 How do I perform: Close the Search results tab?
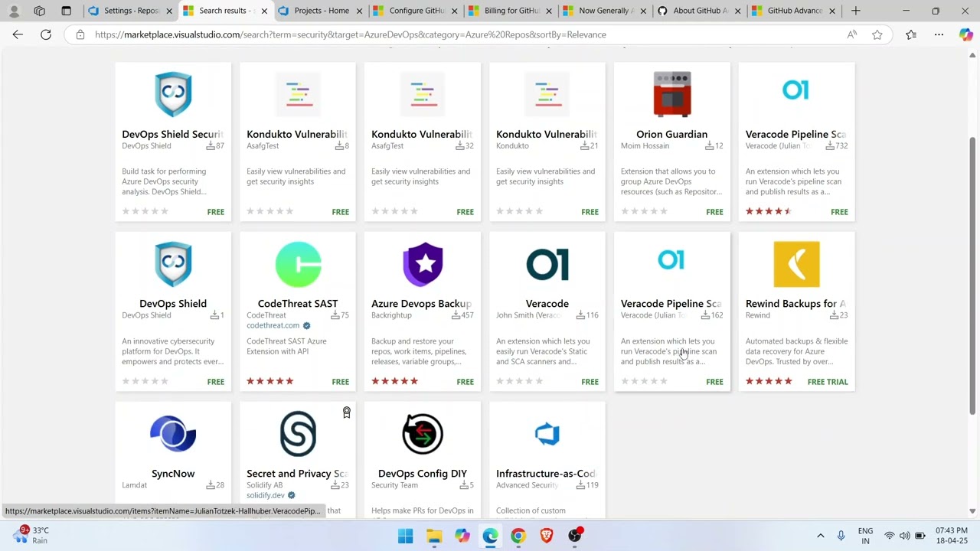click(x=264, y=11)
